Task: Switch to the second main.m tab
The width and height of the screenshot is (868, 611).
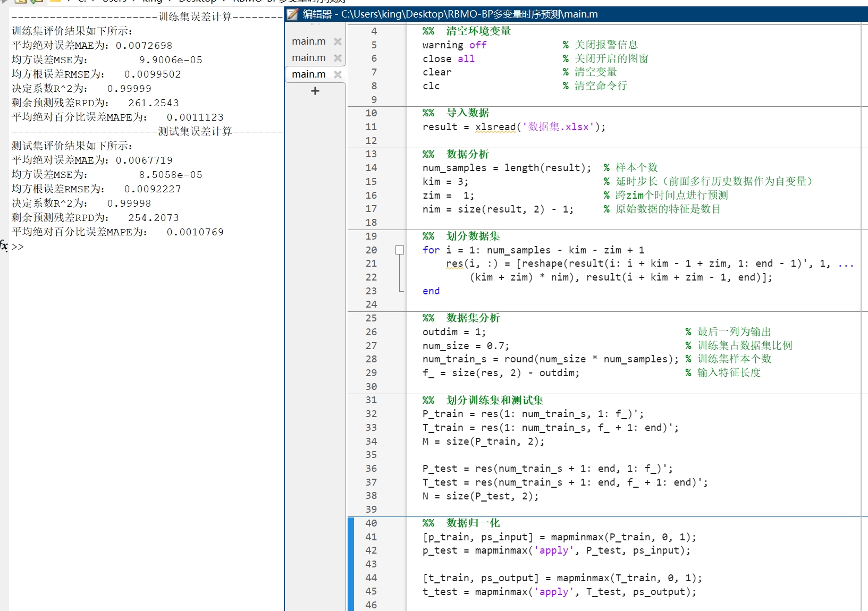Action: coord(308,57)
